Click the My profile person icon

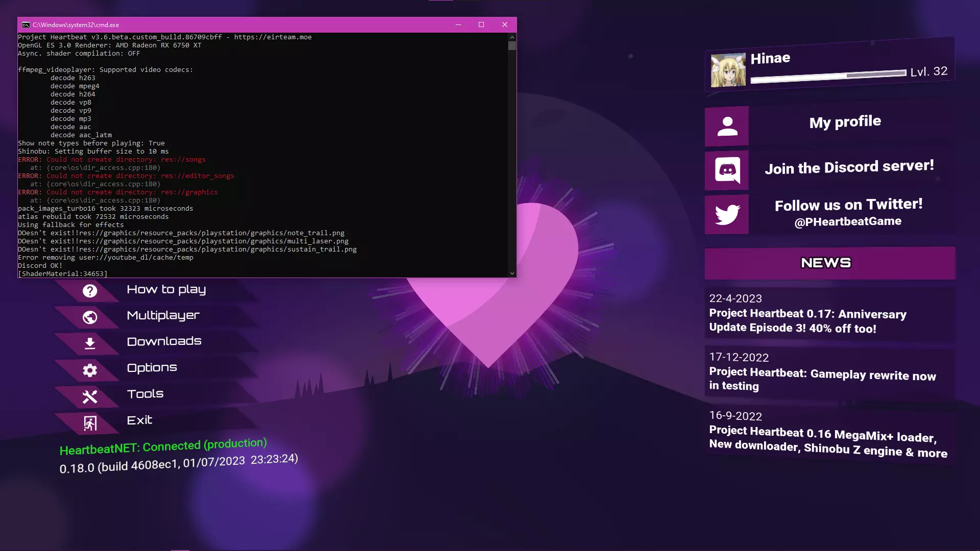727,126
